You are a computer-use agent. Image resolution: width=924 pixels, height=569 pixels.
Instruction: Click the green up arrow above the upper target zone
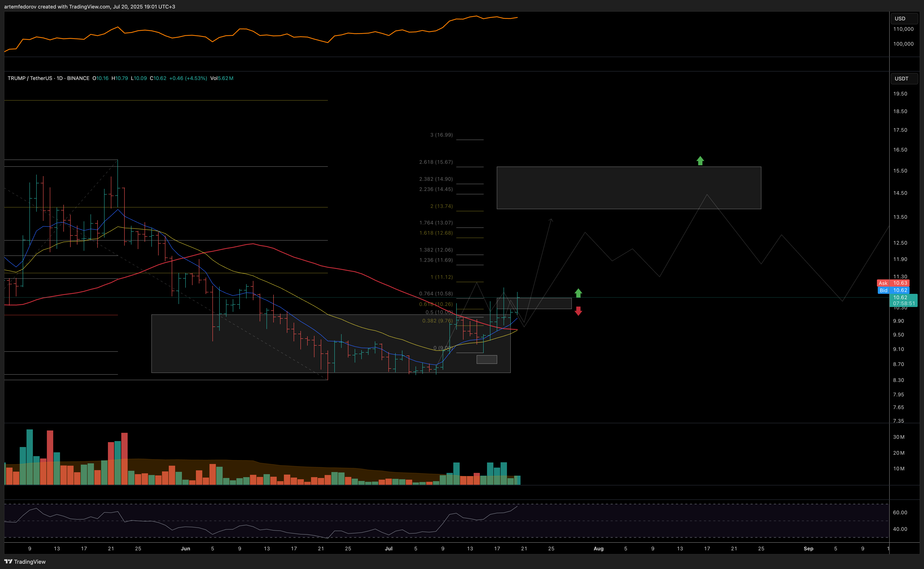700,161
